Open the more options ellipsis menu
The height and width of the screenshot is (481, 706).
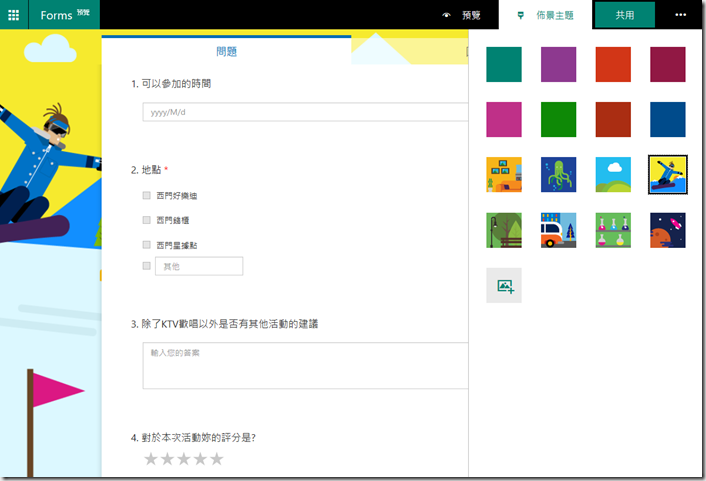coord(680,15)
